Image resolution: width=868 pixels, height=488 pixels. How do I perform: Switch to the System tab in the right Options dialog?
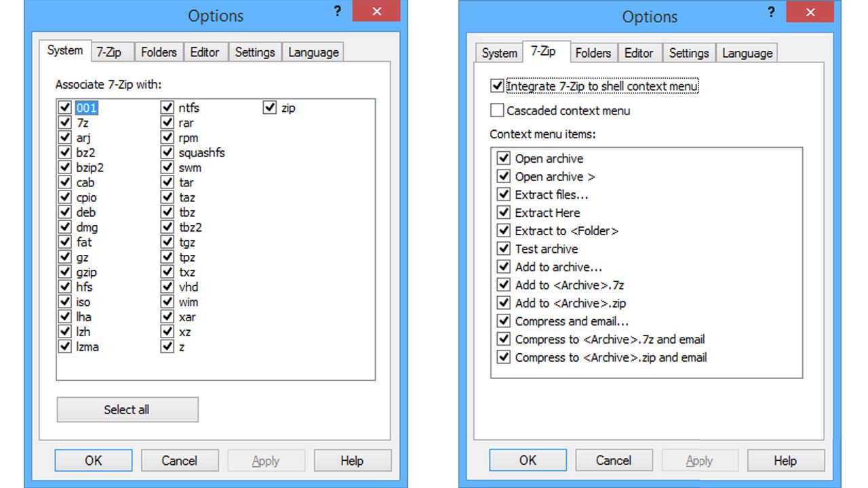tap(499, 53)
